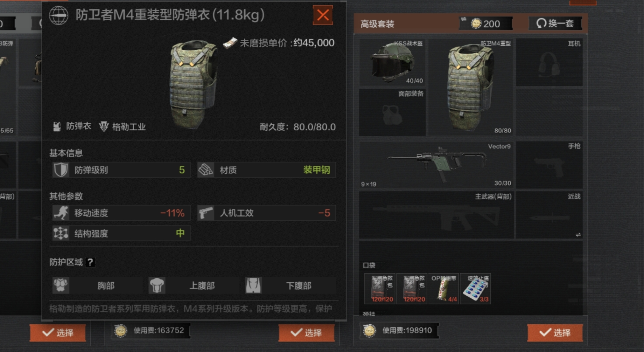The image size is (644, 352).
Task: Click the shield icon for 防弹级别
Action: point(61,170)
